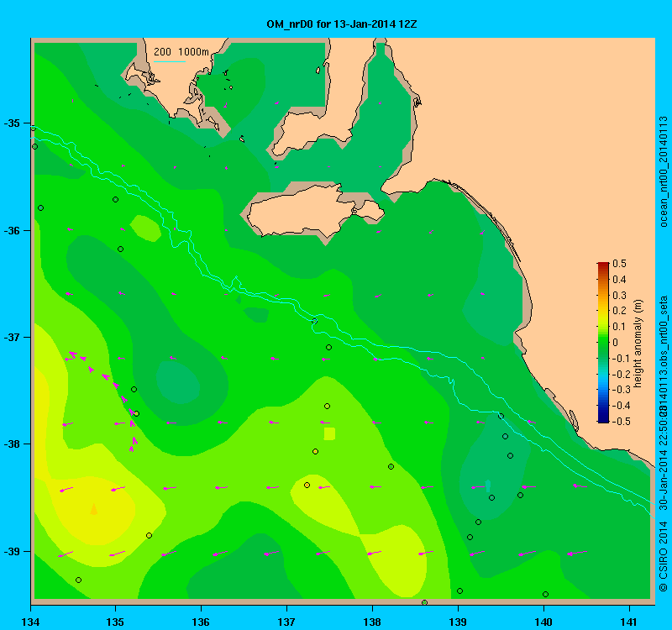
Task: Click the '139' longitude axis label
Action: point(458,622)
